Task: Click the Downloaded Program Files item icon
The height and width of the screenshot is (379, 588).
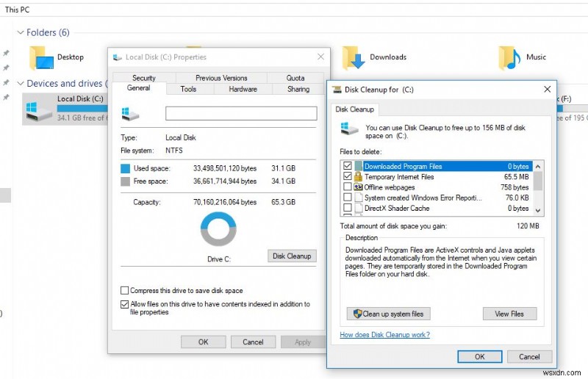Action: click(359, 166)
